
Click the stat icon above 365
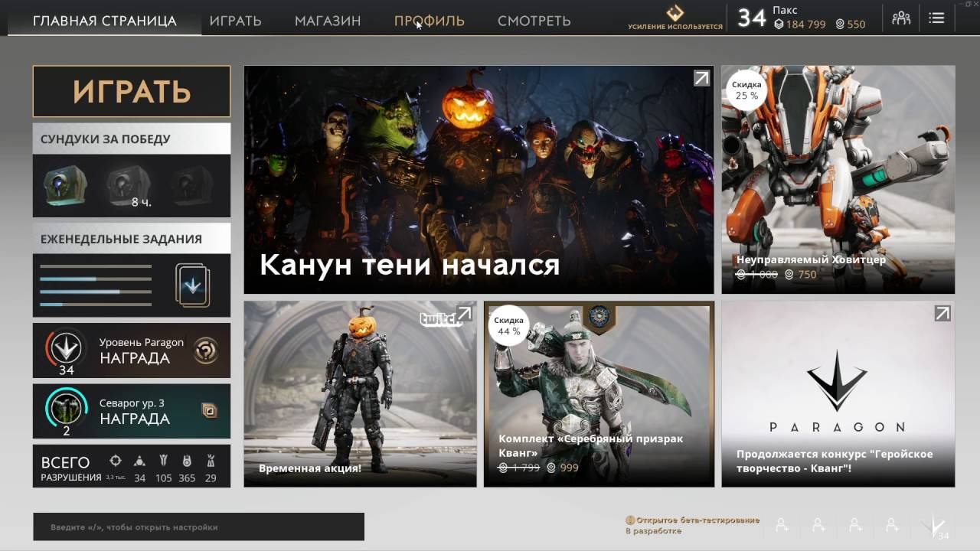[187, 461]
